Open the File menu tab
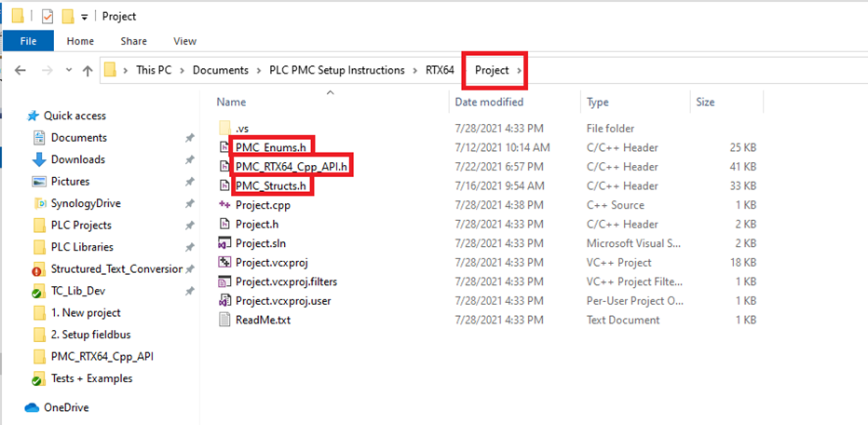868x425 pixels. (28, 41)
